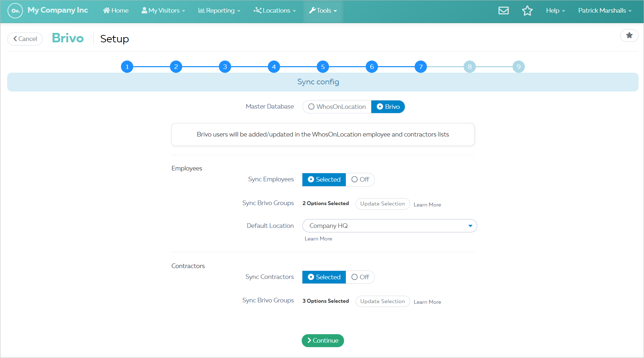Viewport: 644px width, 358px height.
Task: Select step 9 in progress tracker
Action: pos(518,66)
